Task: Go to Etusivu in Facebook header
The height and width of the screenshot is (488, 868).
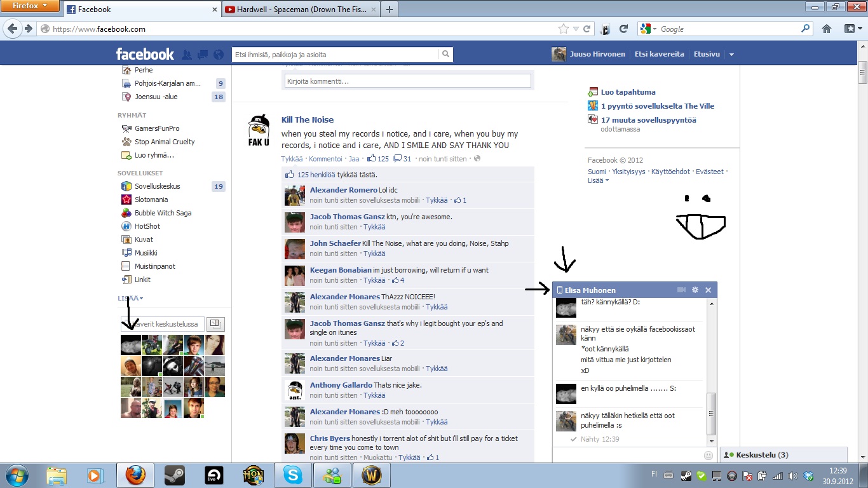Action: click(707, 54)
